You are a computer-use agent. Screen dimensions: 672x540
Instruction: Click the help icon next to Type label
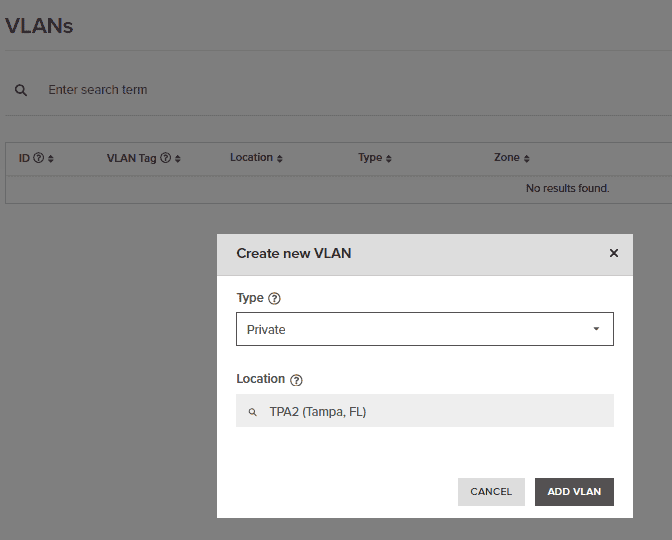274,298
